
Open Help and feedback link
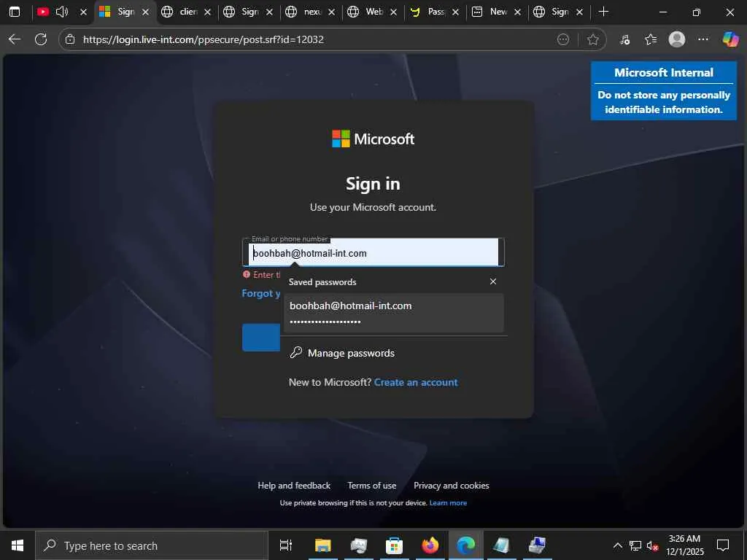click(x=294, y=486)
